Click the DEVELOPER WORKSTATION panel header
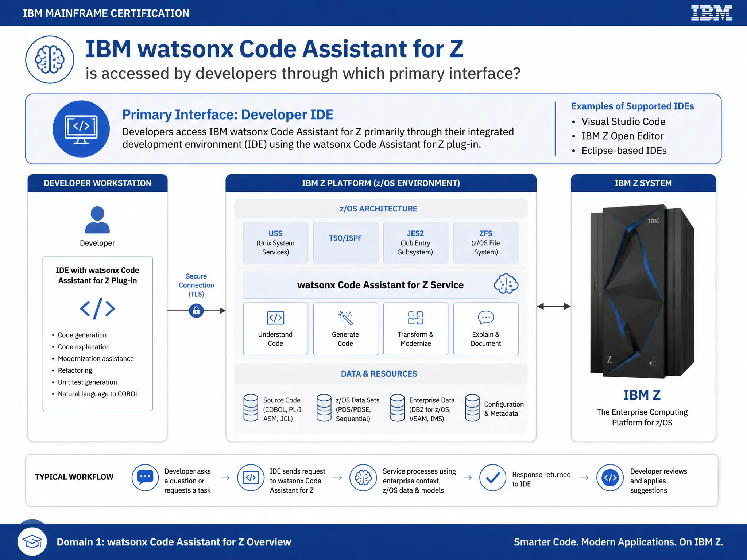The width and height of the screenshot is (747, 560). pos(97,183)
